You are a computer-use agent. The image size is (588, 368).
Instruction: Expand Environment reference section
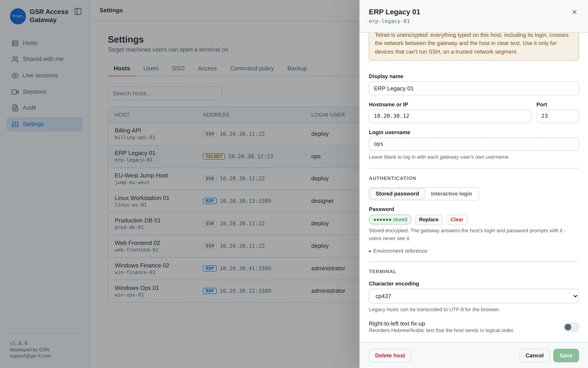coord(398,251)
